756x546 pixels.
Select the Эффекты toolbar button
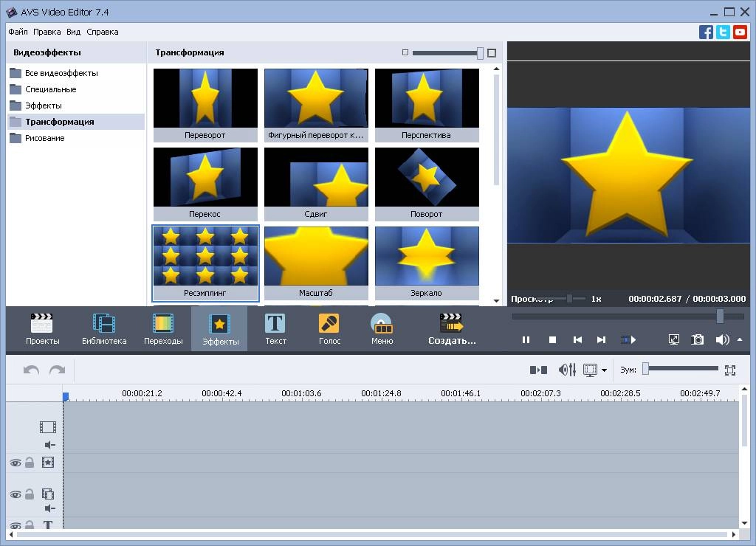220,329
